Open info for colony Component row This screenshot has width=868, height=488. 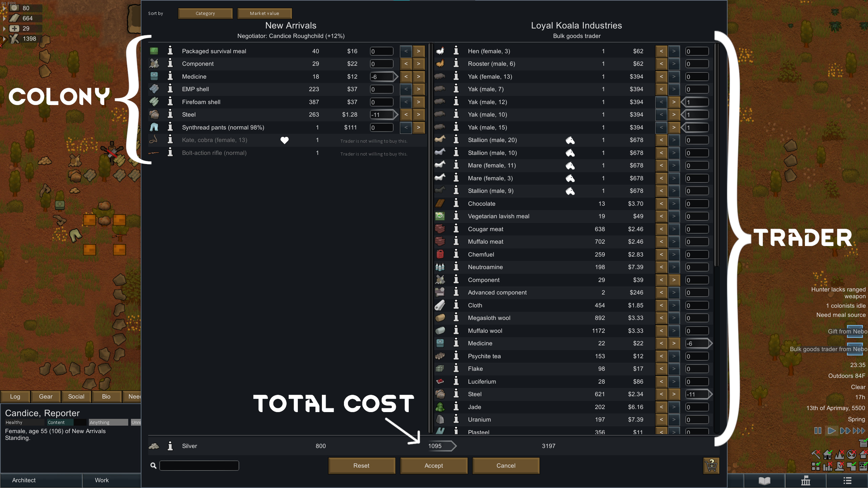click(x=170, y=63)
